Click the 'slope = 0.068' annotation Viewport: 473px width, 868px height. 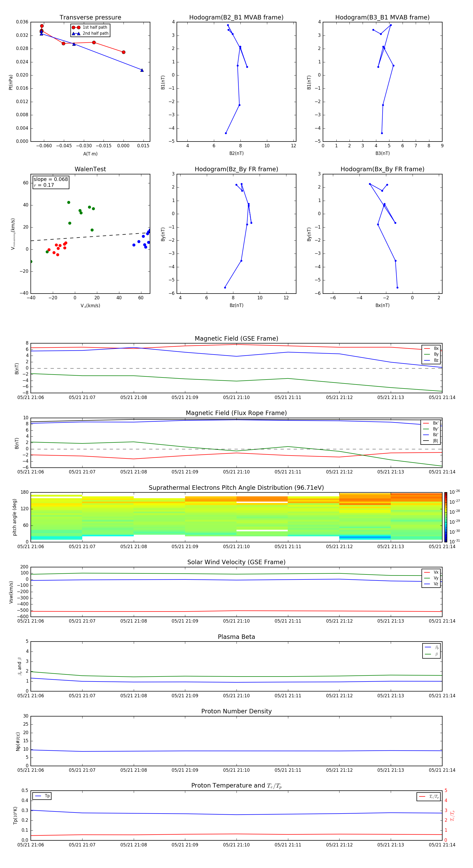click(51, 179)
